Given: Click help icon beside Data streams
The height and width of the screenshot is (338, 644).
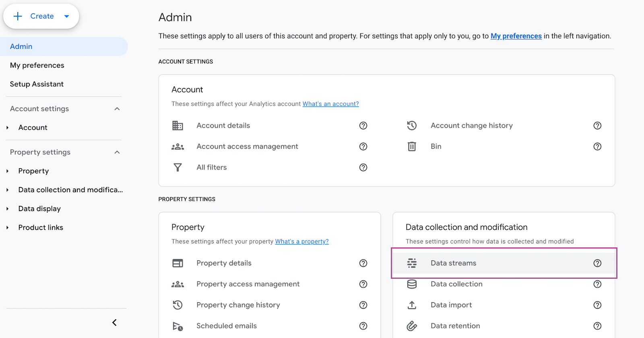Looking at the screenshot, I should [597, 263].
